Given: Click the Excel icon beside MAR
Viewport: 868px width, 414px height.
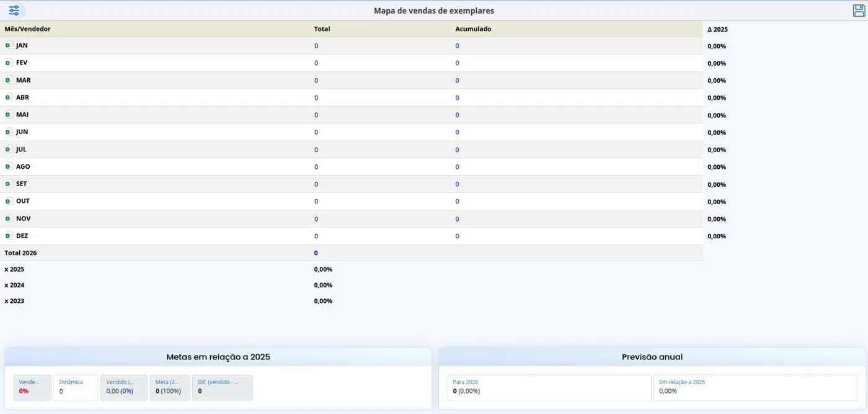Looking at the screenshot, I should coord(8,80).
